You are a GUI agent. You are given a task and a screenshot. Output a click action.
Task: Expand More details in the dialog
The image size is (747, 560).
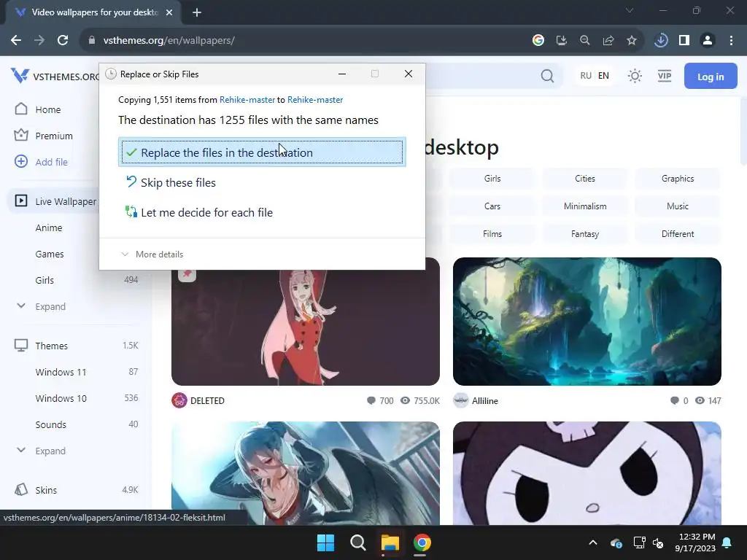(159, 254)
